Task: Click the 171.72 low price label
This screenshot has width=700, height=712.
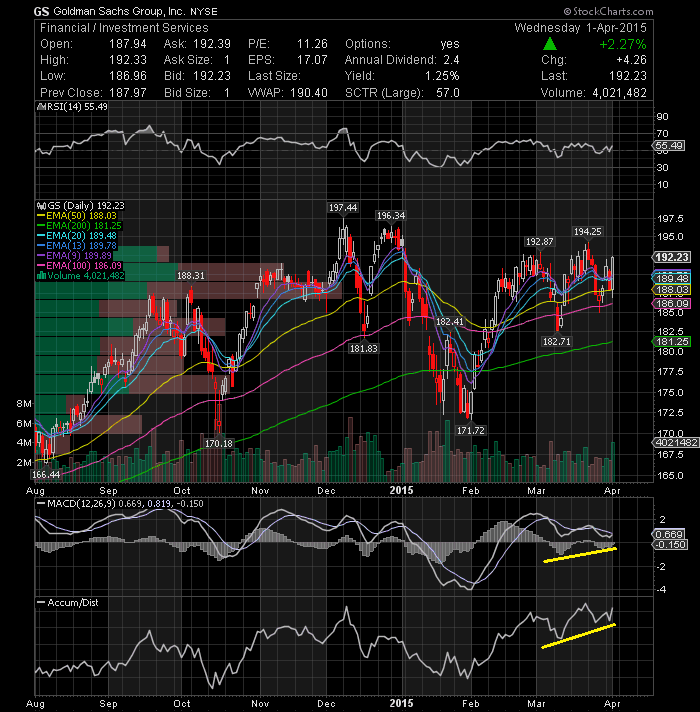Action: [471, 430]
